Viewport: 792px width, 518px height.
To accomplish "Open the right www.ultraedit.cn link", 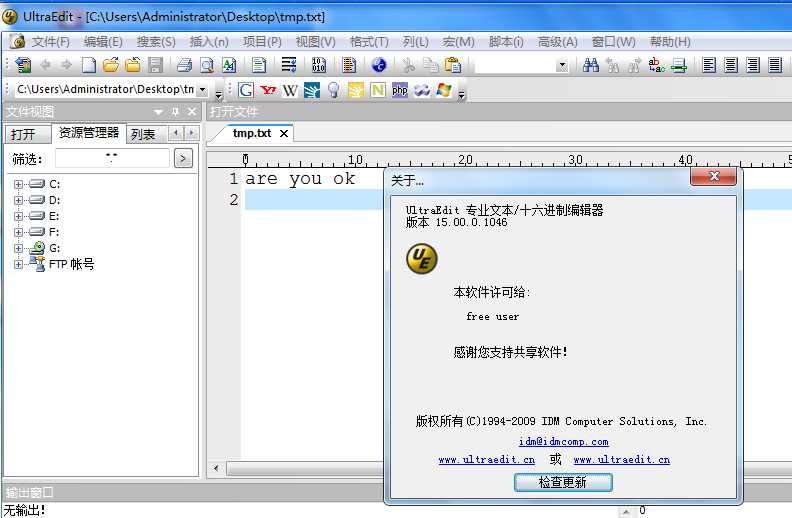I will coord(622,459).
